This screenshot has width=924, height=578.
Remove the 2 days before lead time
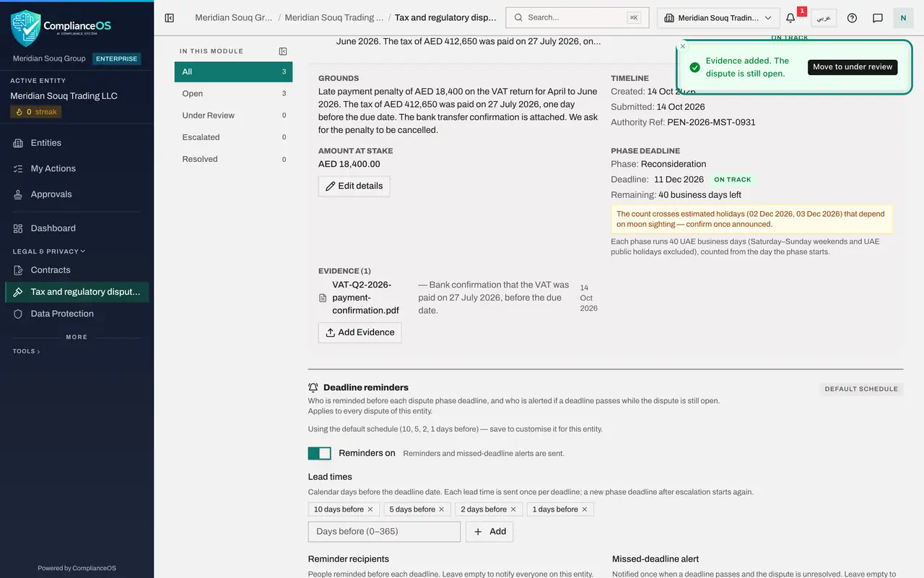[513, 509]
